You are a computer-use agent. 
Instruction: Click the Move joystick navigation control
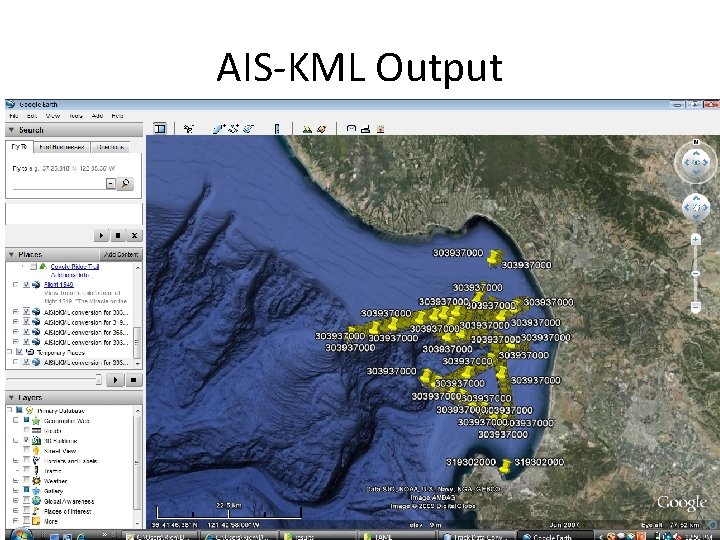tap(696, 207)
